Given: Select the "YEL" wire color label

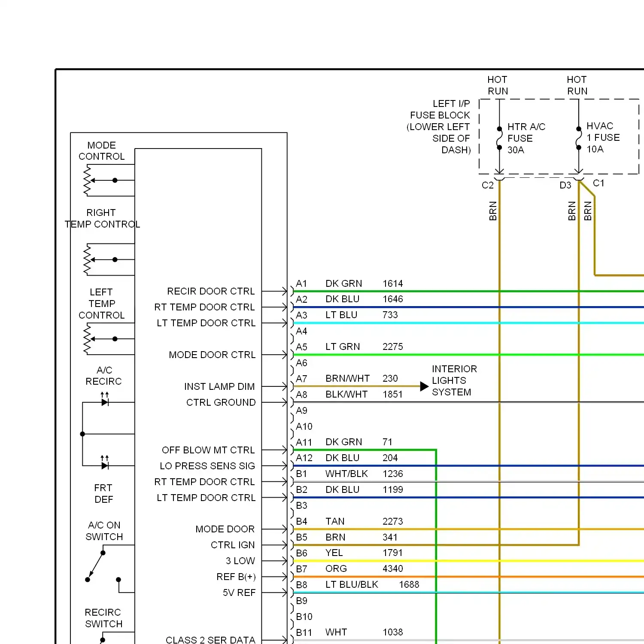Looking at the screenshot, I should coord(334,553).
